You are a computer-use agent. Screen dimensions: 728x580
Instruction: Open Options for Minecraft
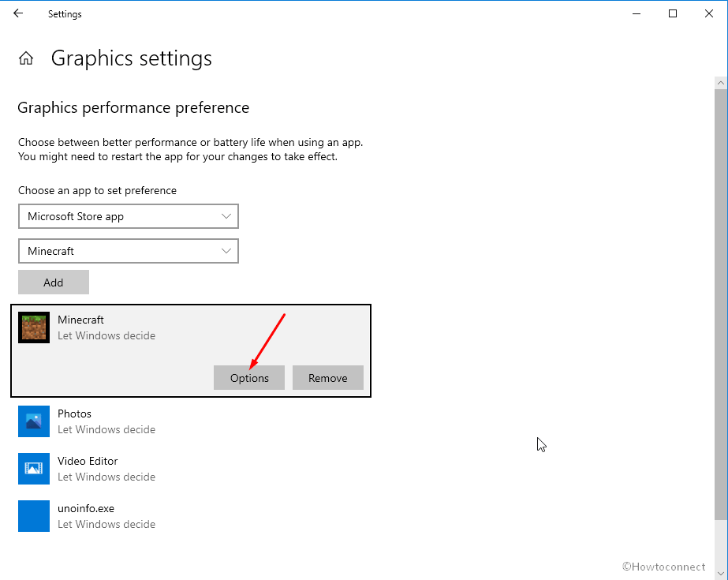(249, 378)
